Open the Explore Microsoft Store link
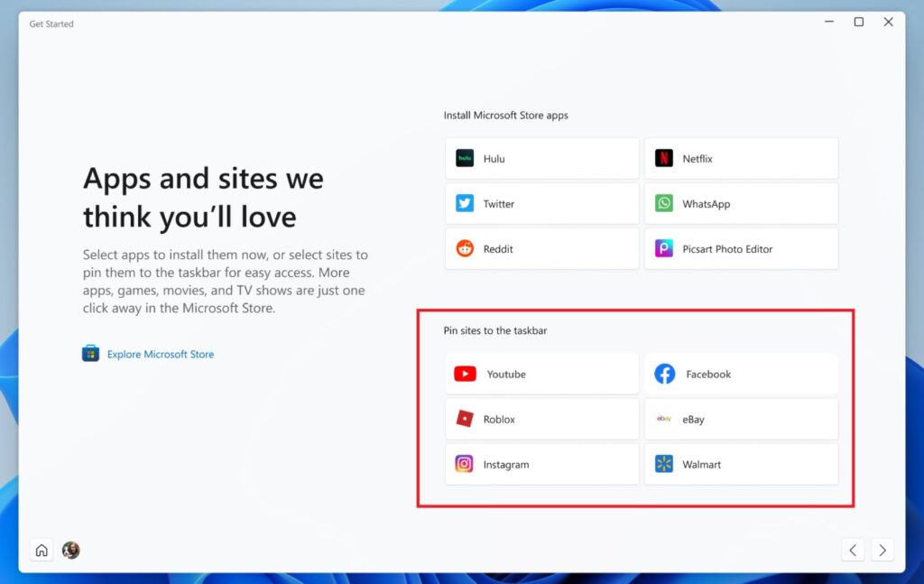Viewport: 924px width, 584px height. click(161, 355)
